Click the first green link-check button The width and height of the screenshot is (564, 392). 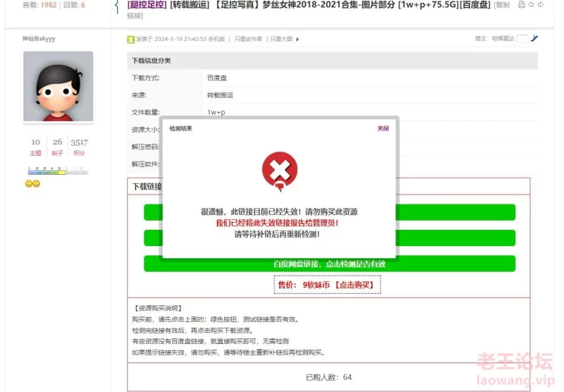tap(329, 212)
